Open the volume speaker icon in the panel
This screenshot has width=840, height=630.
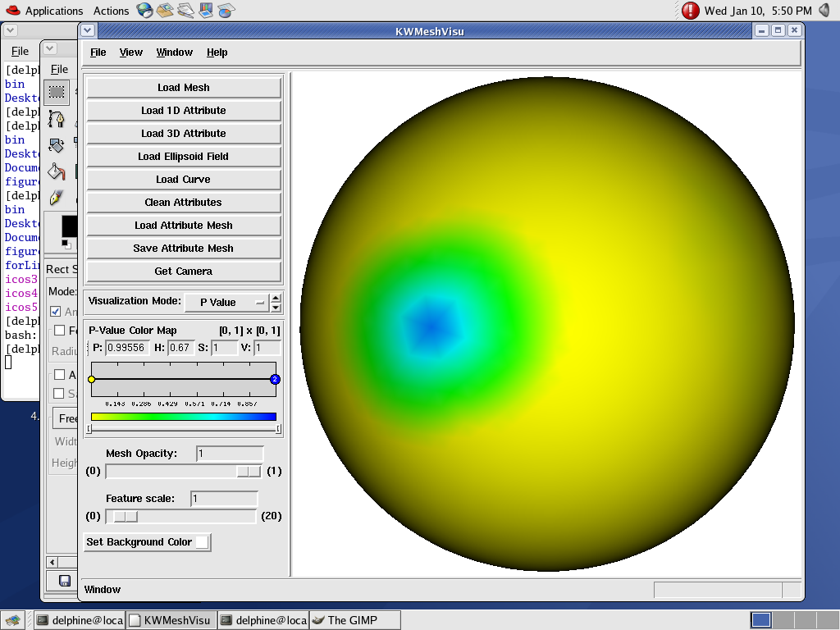[x=825, y=11]
